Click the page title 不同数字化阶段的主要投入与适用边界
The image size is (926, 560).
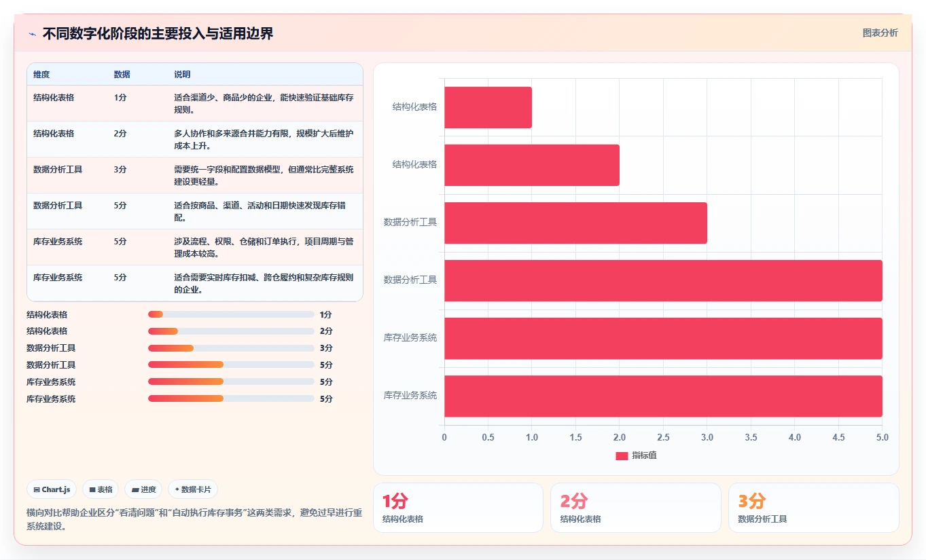point(158,34)
